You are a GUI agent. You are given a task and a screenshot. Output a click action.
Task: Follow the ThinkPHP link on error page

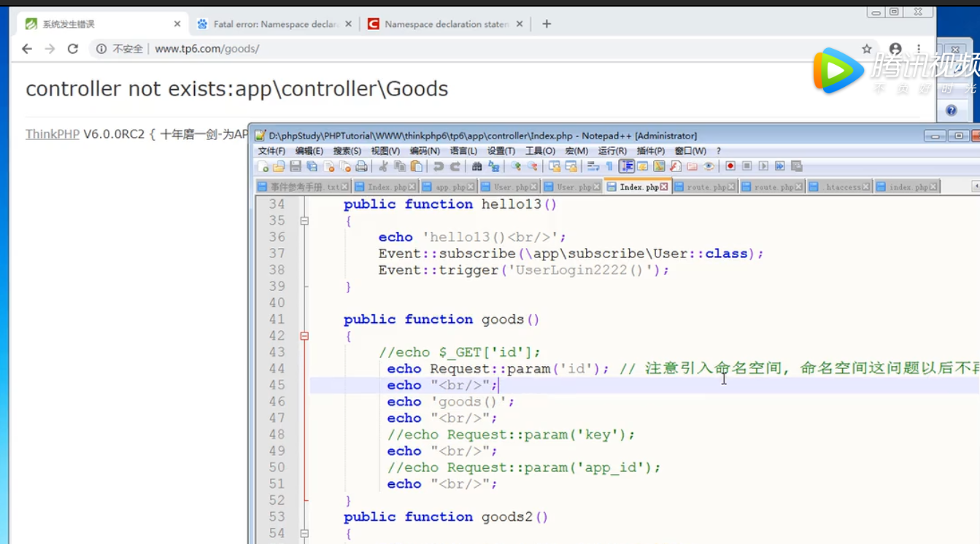[x=53, y=134]
